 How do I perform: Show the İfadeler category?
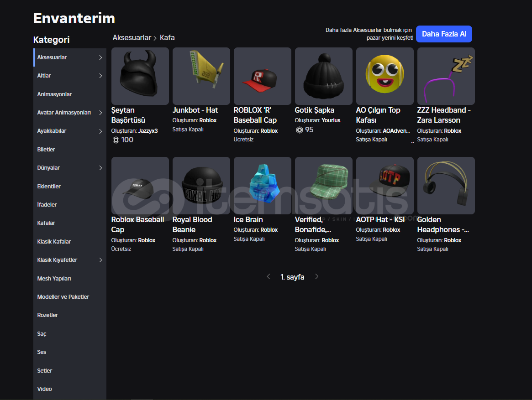pos(70,205)
